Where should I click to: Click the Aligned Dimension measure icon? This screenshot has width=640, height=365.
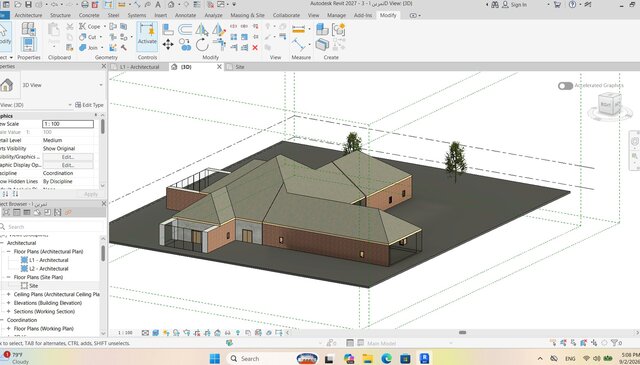coord(298,29)
